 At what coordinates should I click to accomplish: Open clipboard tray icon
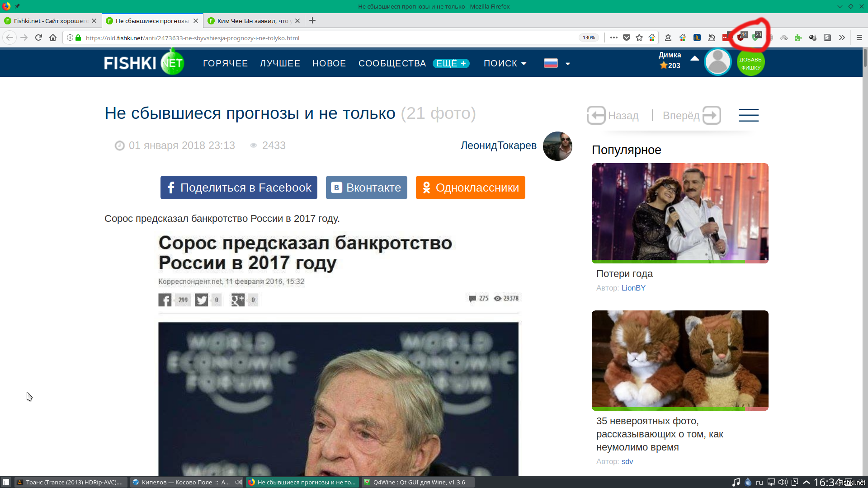795,482
